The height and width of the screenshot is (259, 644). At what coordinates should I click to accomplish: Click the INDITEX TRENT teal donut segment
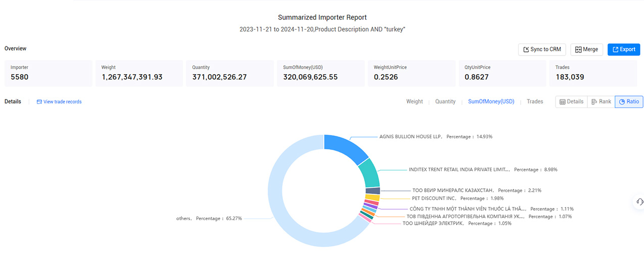pyautogui.click(x=370, y=173)
